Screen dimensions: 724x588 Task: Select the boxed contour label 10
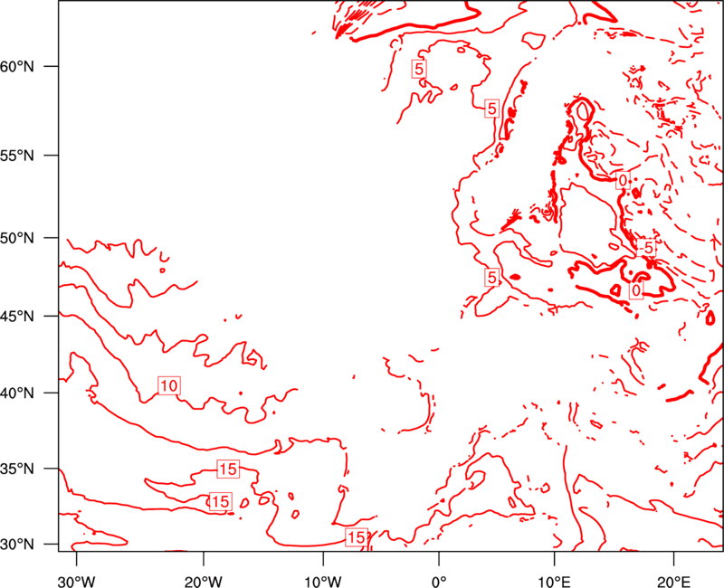pos(169,385)
